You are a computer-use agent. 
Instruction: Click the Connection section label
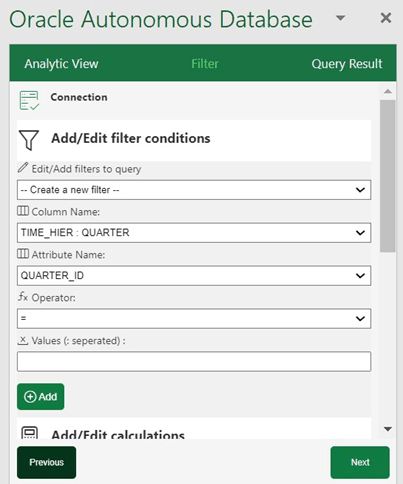coord(79,97)
